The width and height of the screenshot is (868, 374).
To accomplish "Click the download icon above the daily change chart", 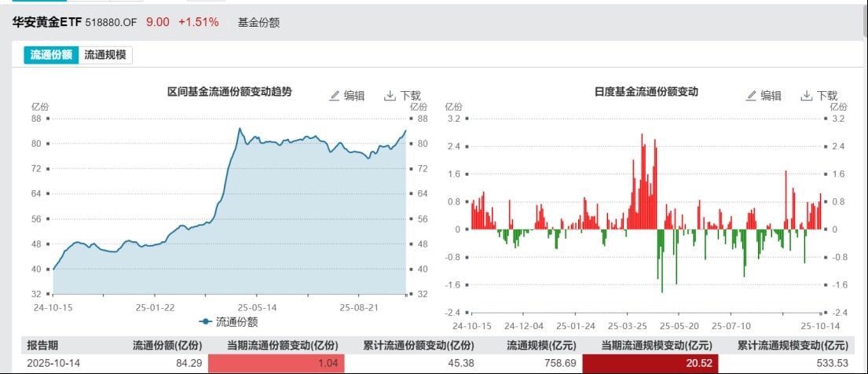I will 807,96.
